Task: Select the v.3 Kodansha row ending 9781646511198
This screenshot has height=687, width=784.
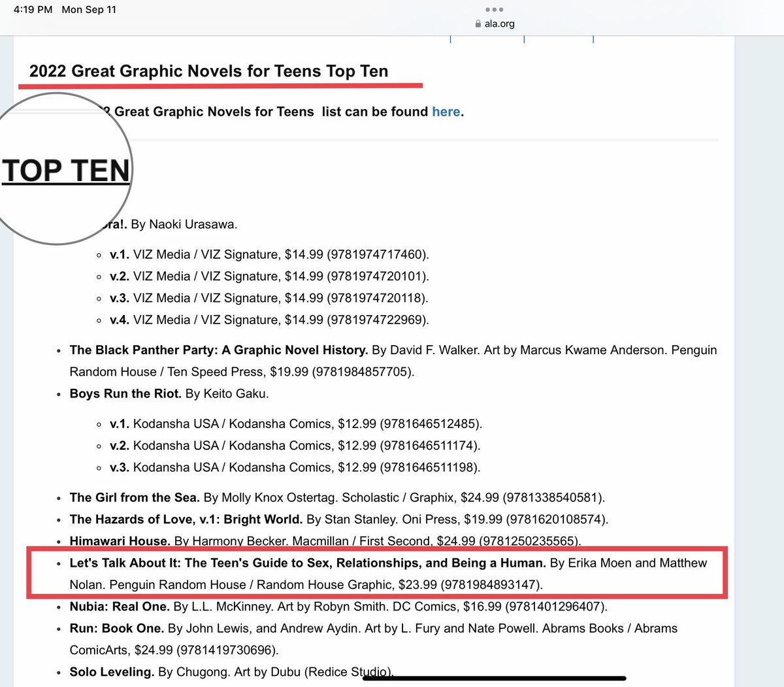Action: [295, 467]
